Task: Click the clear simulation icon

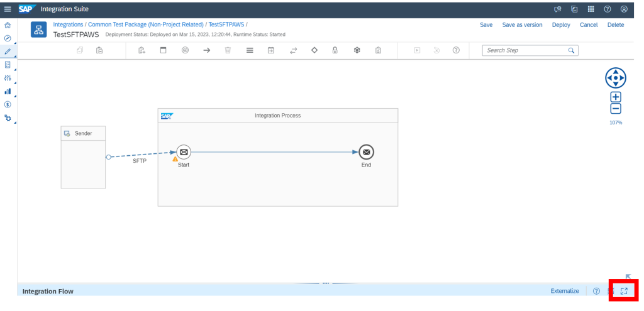Action: pos(436,50)
